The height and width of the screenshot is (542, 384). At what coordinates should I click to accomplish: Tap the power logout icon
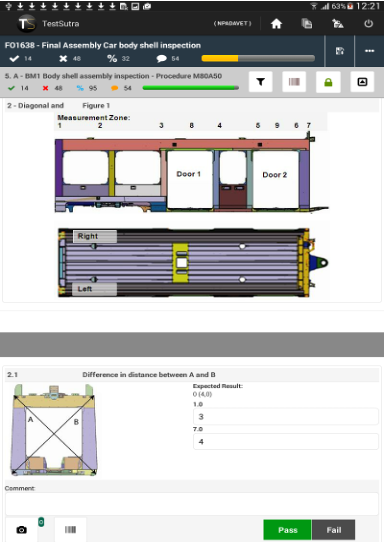click(368, 24)
